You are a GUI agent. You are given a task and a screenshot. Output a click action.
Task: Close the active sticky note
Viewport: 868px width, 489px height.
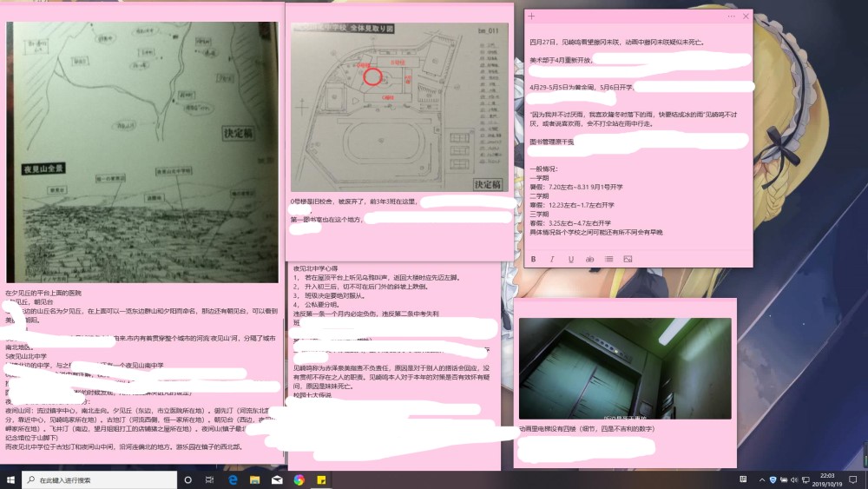746,16
